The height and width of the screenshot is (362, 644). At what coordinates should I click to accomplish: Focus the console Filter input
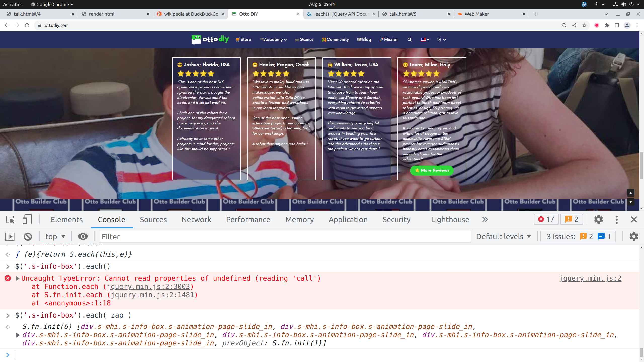click(x=284, y=237)
